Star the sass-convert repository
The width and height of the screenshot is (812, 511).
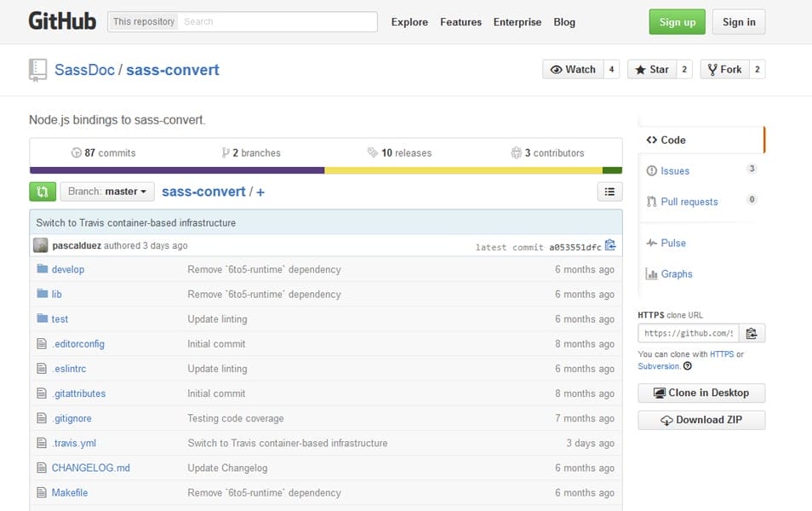(653, 69)
